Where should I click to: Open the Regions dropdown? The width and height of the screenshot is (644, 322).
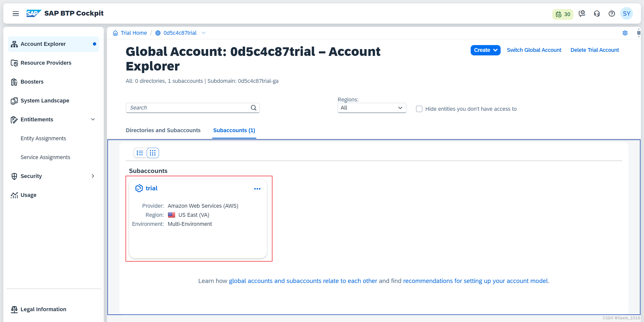tap(372, 108)
